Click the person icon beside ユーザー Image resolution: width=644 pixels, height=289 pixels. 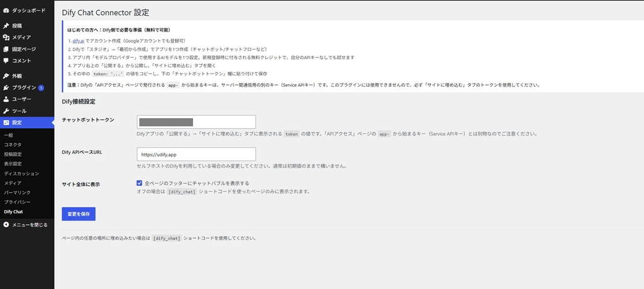tap(6, 99)
